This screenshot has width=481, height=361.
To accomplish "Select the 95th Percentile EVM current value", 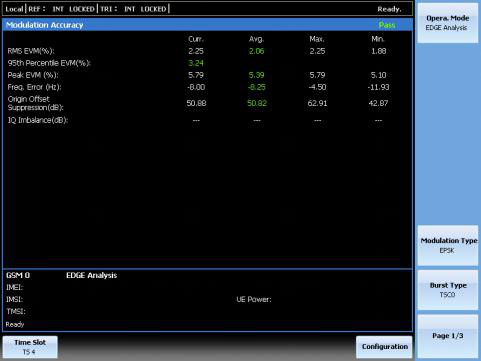I will pyautogui.click(x=196, y=63).
